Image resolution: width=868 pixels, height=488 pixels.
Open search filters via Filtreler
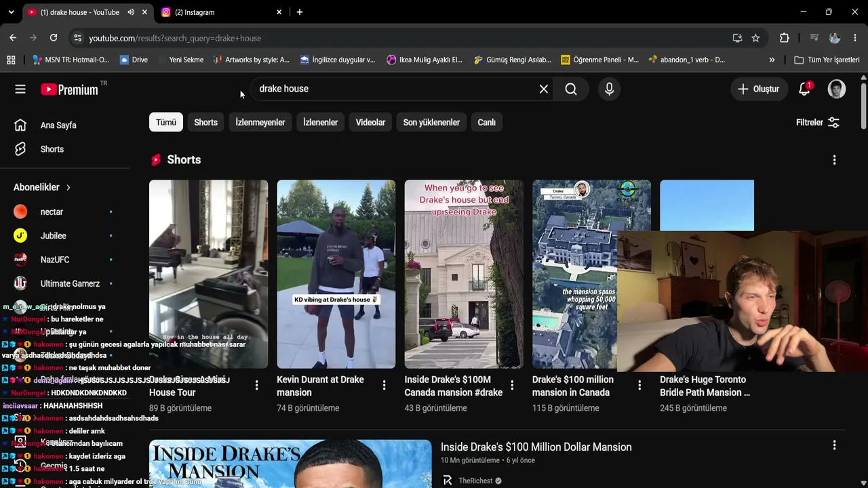tap(818, 123)
